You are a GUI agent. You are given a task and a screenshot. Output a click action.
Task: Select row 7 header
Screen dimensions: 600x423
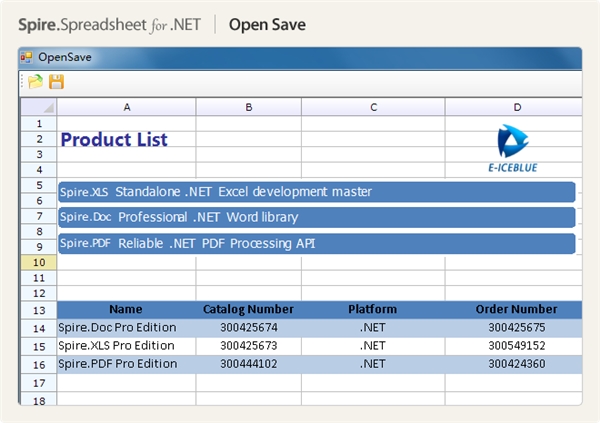[39, 216]
